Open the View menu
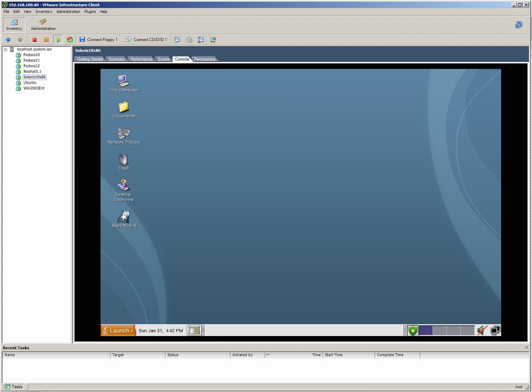 (28, 12)
